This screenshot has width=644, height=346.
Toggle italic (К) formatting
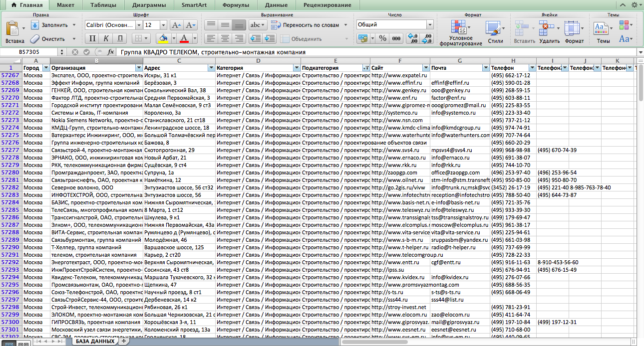106,38
